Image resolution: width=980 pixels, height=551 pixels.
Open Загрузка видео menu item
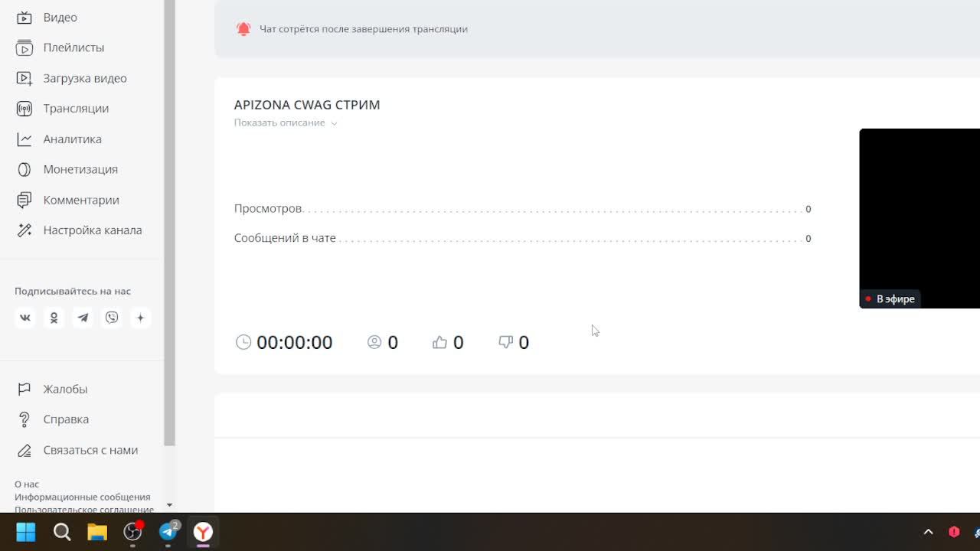tap(85, 78)
